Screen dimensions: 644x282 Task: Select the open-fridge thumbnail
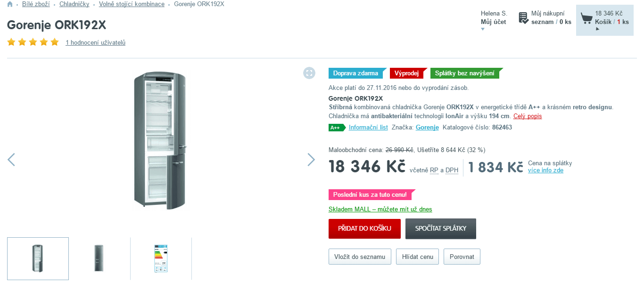point(38,258)
